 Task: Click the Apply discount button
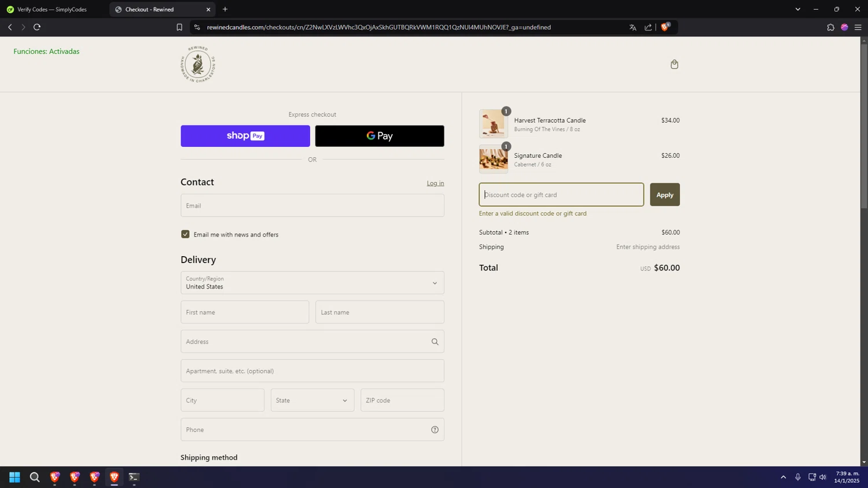pyautogui.click(x=665, y=195)
